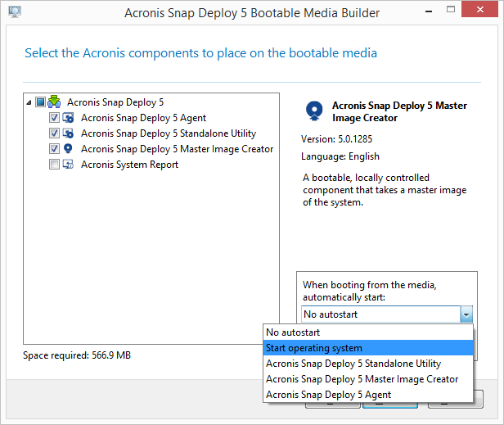
Task: Click the title bar application icon
Action: pyautogui.click(x=15, y=12)
